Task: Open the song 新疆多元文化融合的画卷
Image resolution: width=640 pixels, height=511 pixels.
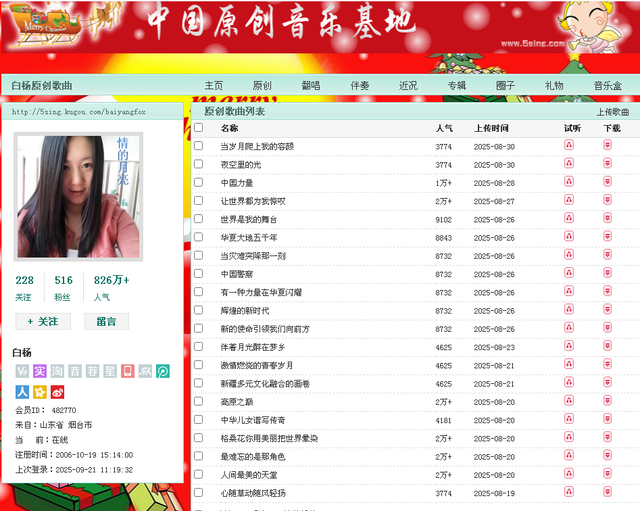Action: coord(265,383)
